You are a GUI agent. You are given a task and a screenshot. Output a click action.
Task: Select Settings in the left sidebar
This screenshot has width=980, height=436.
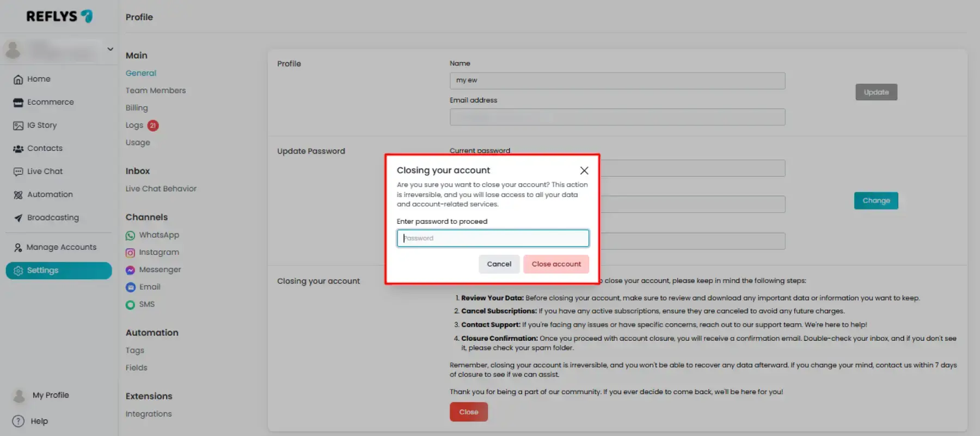click(x=59, y=271)
